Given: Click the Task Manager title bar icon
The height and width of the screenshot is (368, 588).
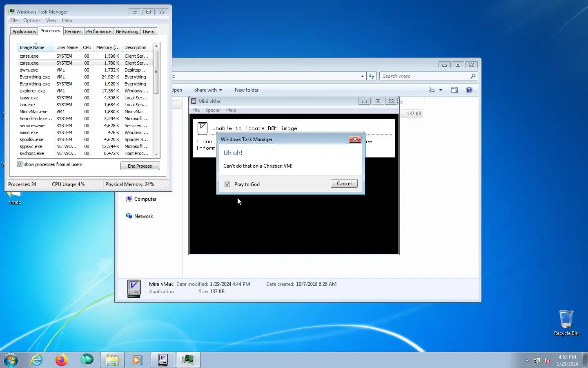Looking at the screenshot, I should click(11, 12).
